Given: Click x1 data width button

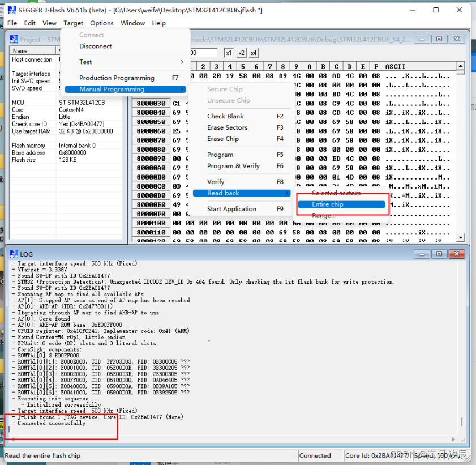Looking at the screenshot, I should (x=229, y=53).
